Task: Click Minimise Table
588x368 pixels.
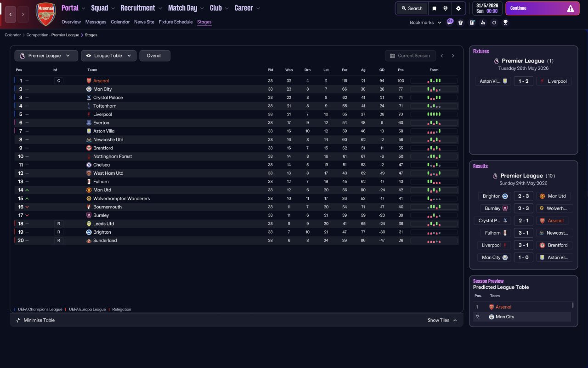Action: pyautogui.click(x=35, y=320)
